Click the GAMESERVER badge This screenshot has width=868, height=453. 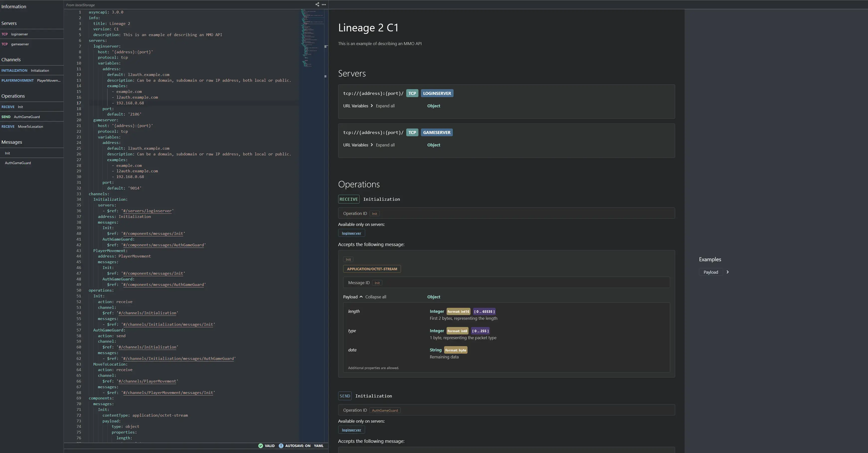click(x=436, y=132)
